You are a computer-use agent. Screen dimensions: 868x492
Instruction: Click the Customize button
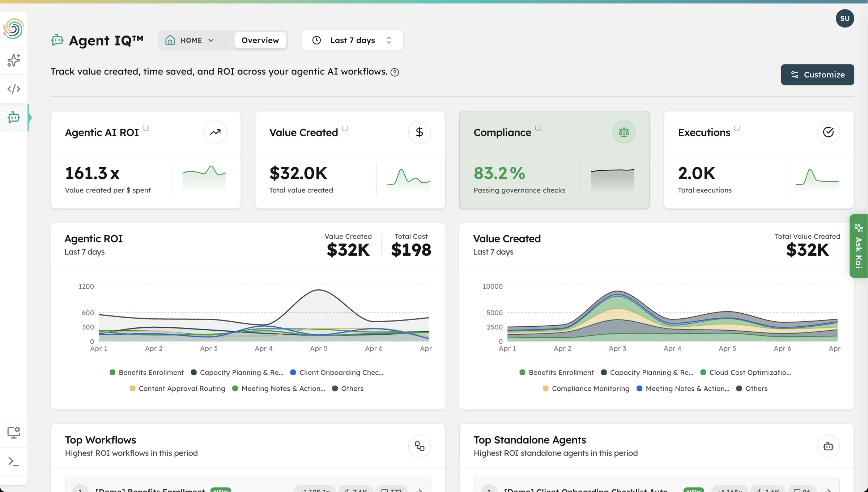coord(817,75)
